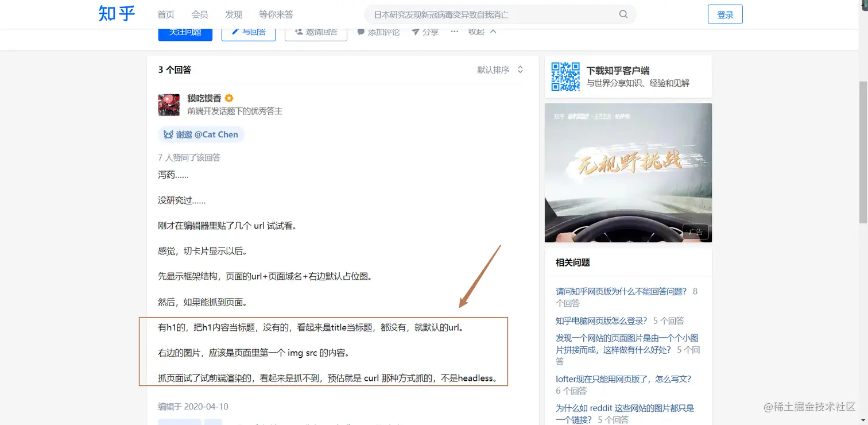The width and height of the screenshot is (868, 425).
Task: Open the 貘吃馍香 author avatar
Action: 169,105
